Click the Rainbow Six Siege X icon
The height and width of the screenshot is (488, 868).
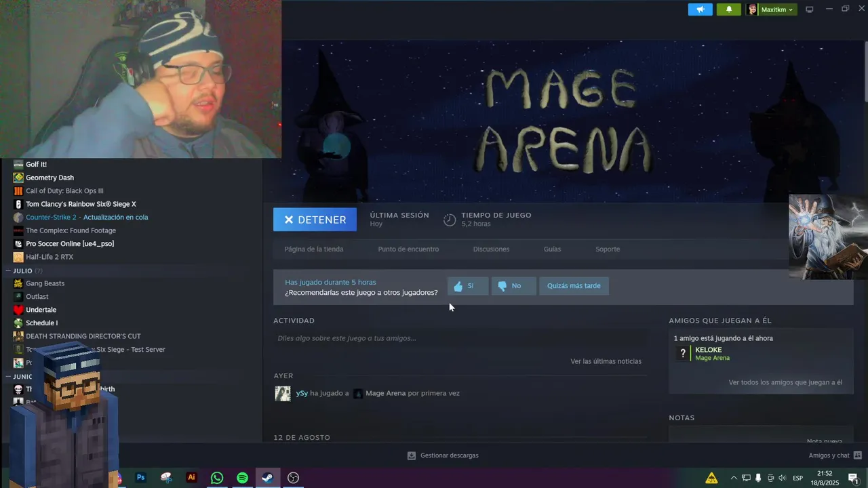(x=18, y=204)
